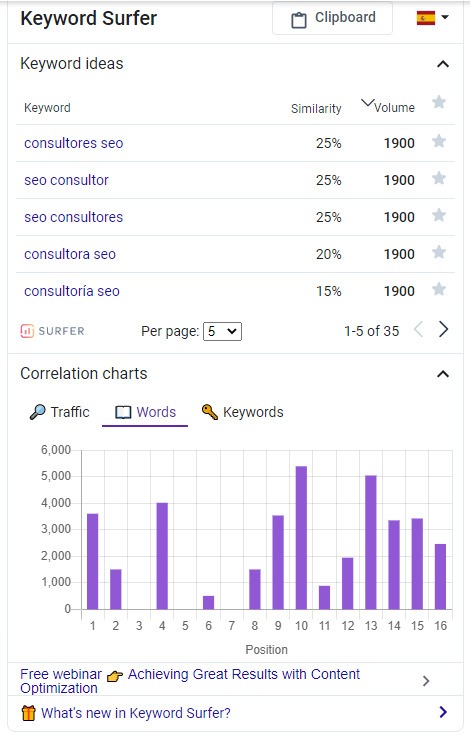Screen dimensions: 470x738
Task: Collapse the Correlation charts section
Action: click(443, 374)
